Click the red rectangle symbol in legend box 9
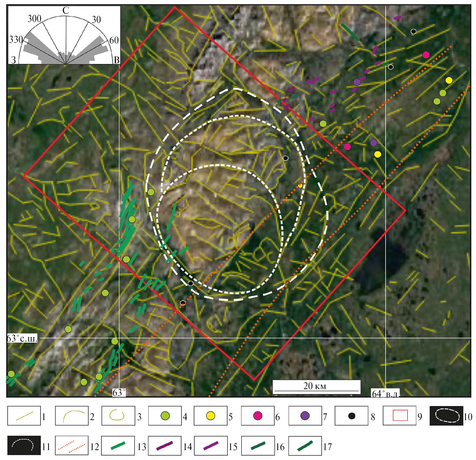This screenshot has width=476, height=460. click(400, 415)
